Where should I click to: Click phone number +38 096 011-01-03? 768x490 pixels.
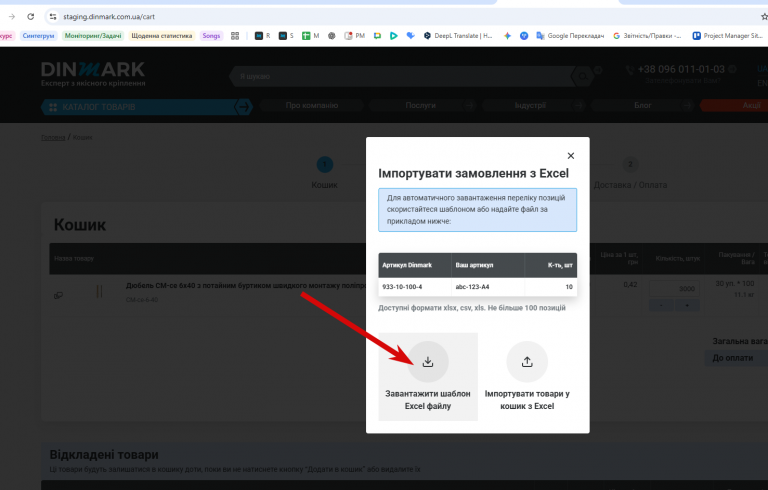(x=681, y=70)
